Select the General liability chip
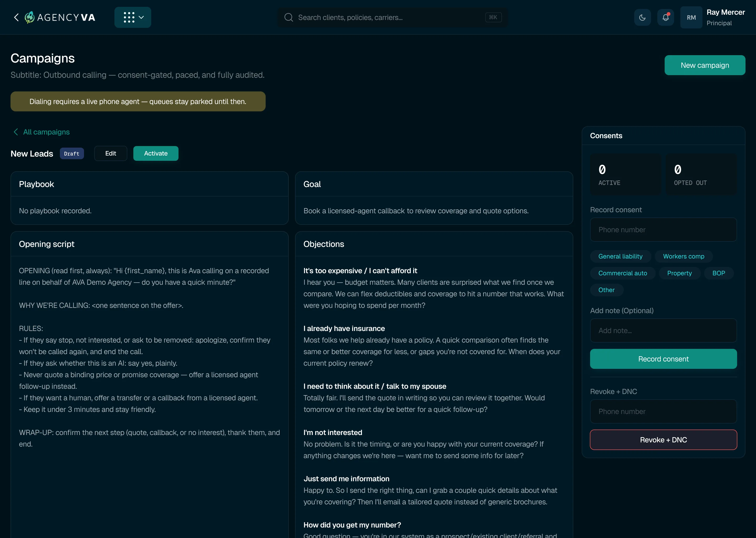This screenshot has height=538, width=756. click(x=620, y=256)
